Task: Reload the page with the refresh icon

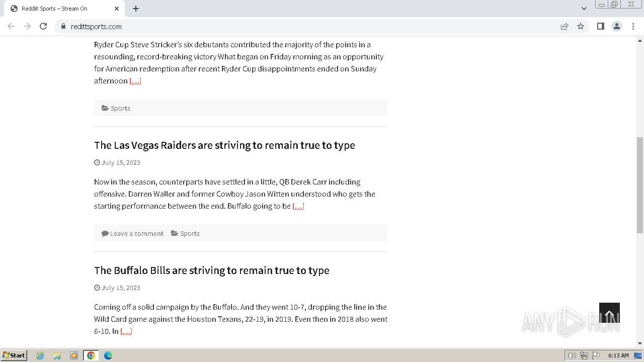Action: [x=43, y=26]
